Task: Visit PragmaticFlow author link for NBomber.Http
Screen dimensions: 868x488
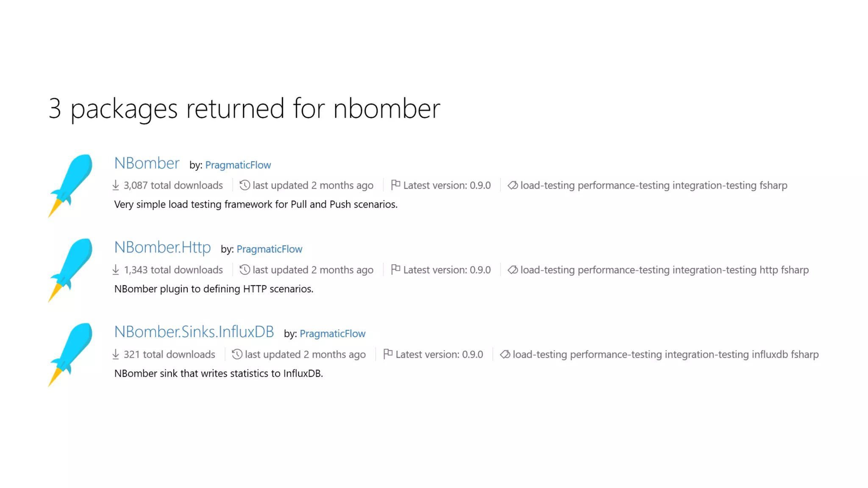Action: 269,250
